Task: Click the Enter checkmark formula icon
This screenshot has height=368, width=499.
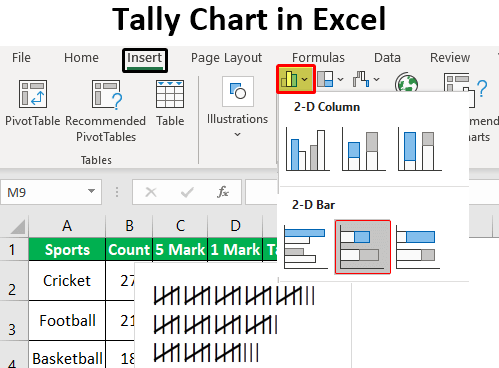Action: click(x=187, y=192)
